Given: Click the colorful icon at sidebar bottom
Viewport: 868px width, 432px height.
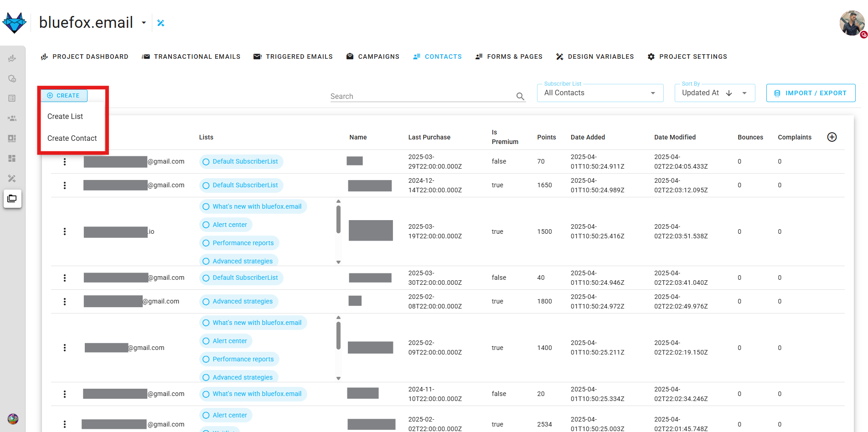Looking at the screenshot, I should pyautogui.click(x=13, y=419).
